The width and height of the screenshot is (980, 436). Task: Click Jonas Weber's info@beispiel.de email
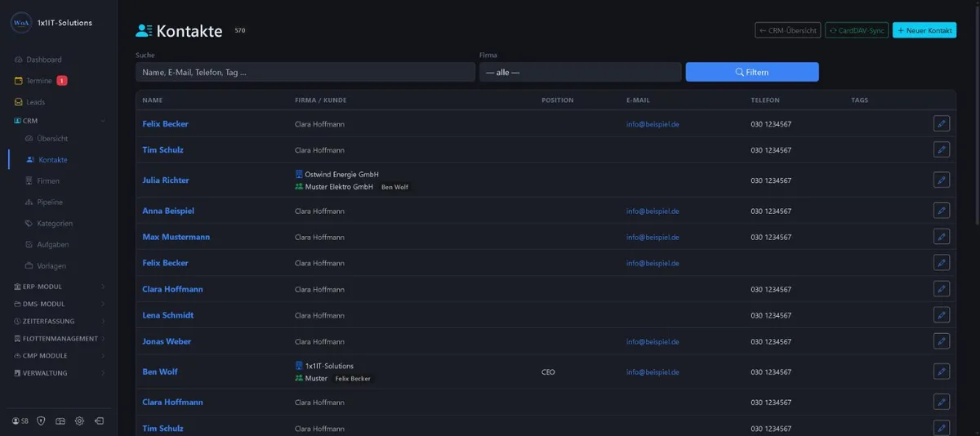tap(653, 341)
